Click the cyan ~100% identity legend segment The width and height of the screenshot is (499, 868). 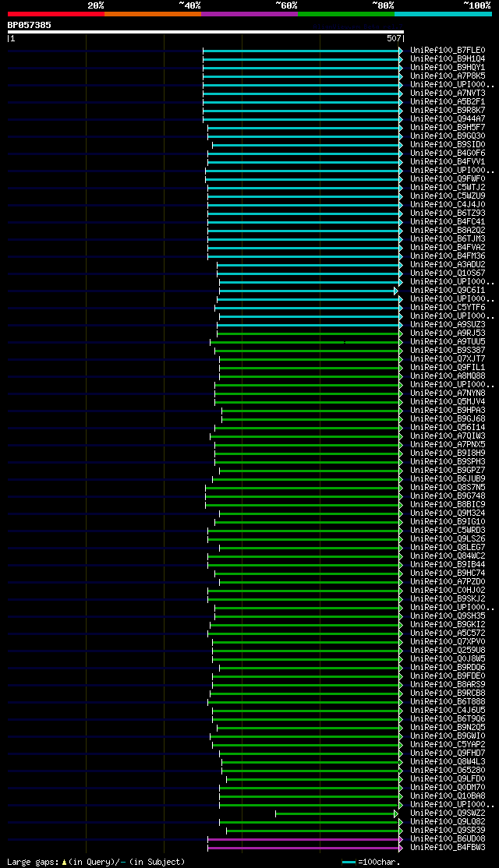pyautogui.click(x=443, y=14)
